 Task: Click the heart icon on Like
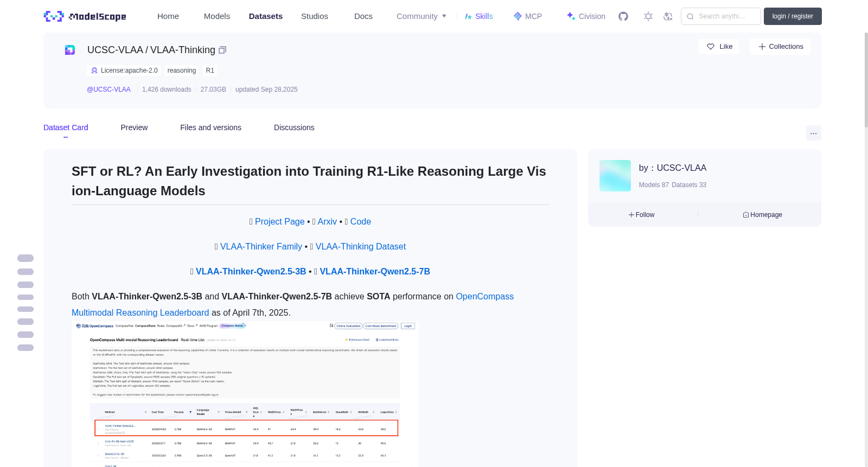(711, 47)
